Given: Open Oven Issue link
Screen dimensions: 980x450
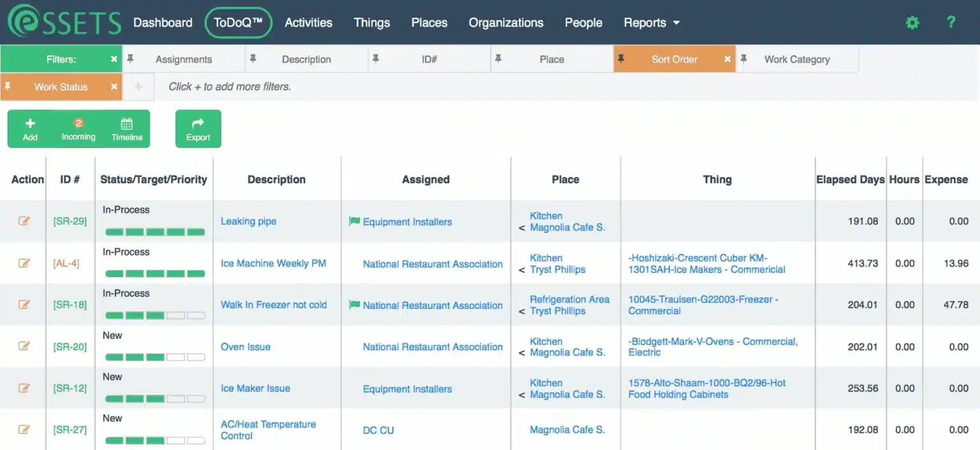Looking at the screenshot, I should click(246, 347).
